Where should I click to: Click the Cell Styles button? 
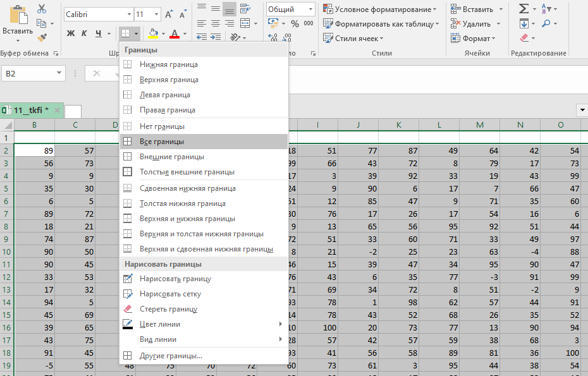point(356,38)
